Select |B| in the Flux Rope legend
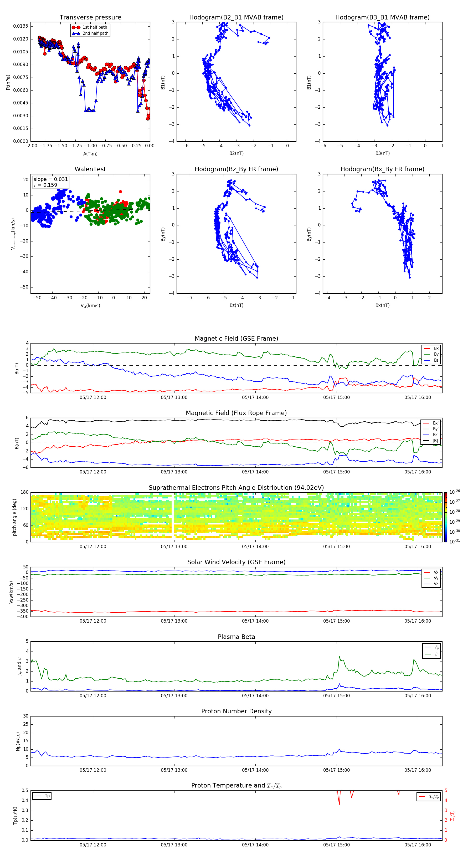This screenshot has width=473, height=868. click(431, 441)
